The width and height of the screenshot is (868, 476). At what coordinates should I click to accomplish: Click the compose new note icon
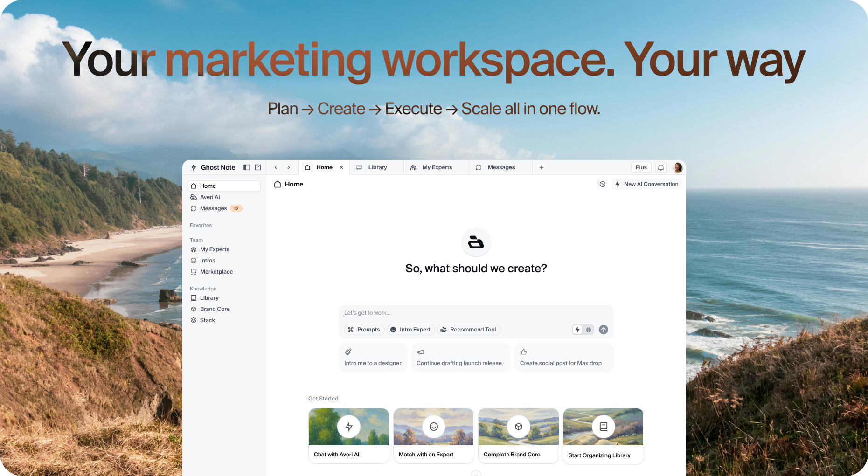click(258, 167)
